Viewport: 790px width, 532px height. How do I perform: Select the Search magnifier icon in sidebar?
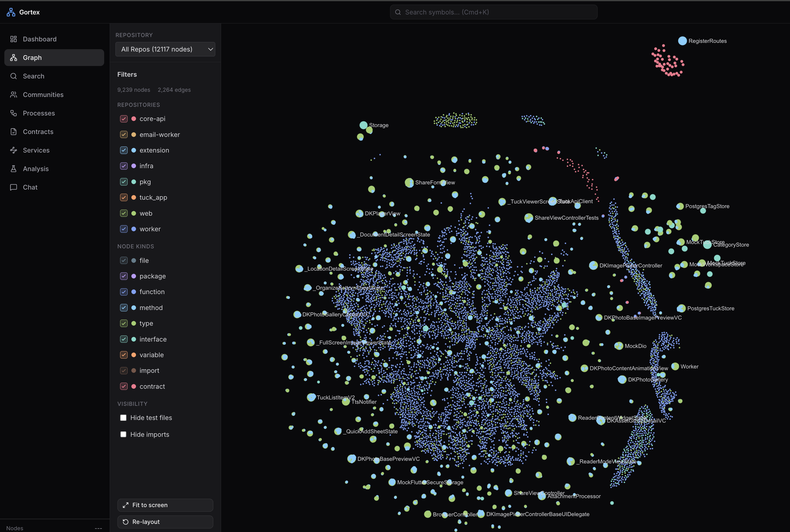click(x=14, y=76)
